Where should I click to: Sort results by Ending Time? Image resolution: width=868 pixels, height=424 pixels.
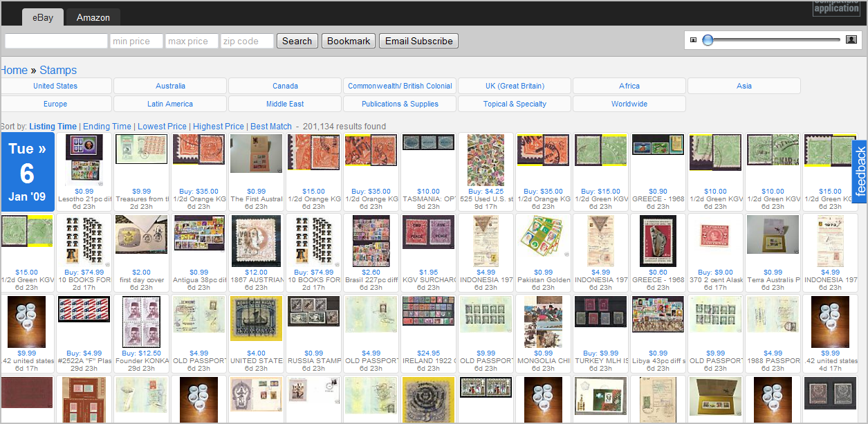(107, 127)
